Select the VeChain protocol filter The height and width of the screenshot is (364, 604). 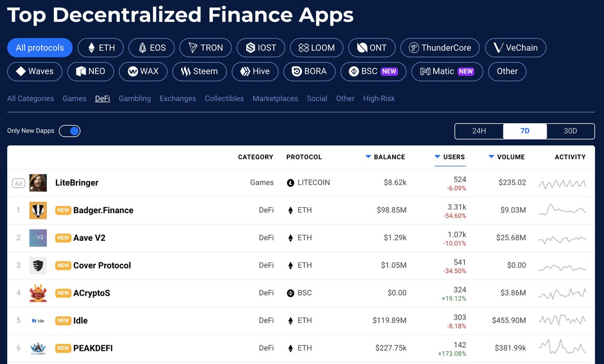[x=516, y=48]
